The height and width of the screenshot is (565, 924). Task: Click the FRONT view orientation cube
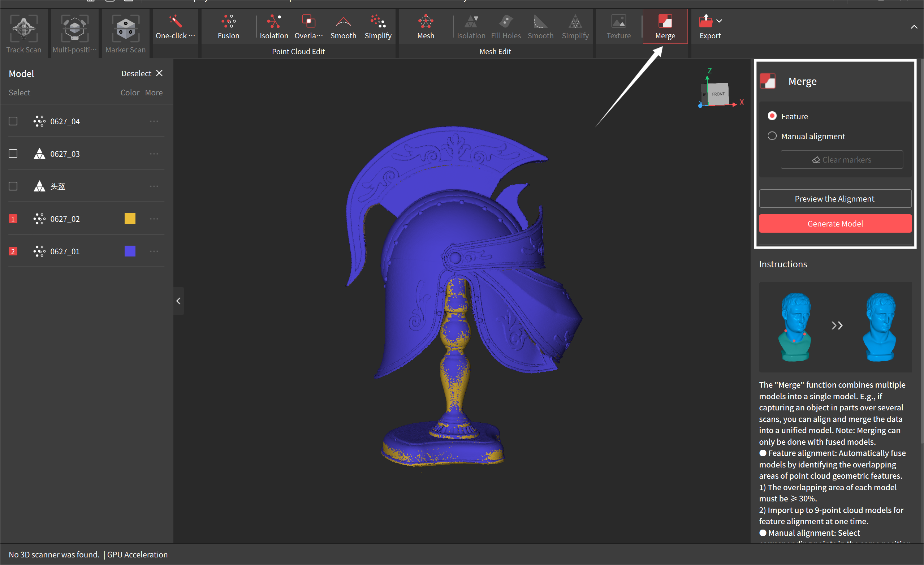718,94
